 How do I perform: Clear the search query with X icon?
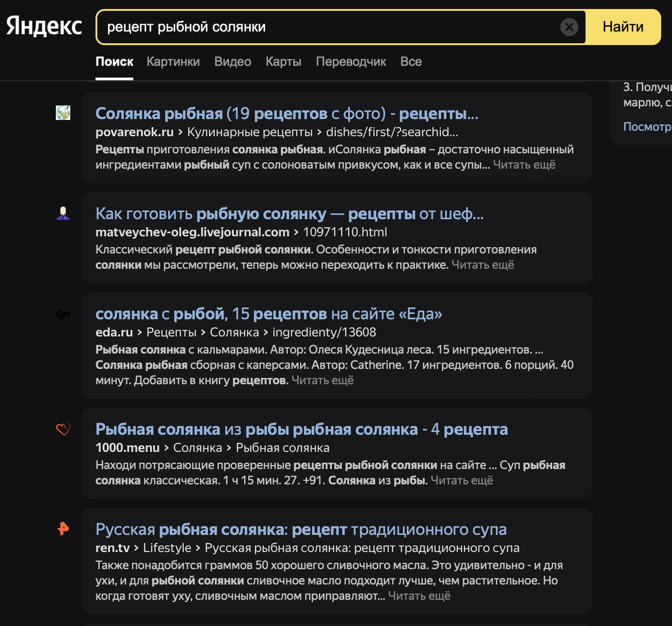569,26
